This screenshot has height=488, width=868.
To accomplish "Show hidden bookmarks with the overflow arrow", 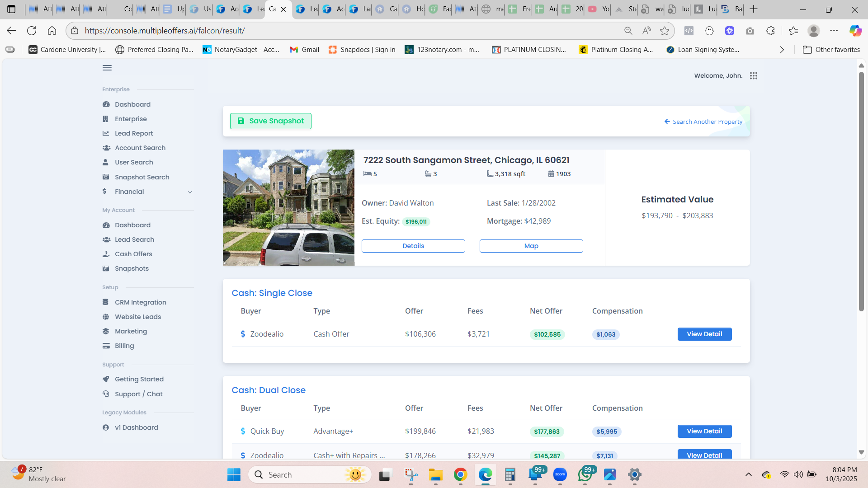I will (x=783, y=50).
